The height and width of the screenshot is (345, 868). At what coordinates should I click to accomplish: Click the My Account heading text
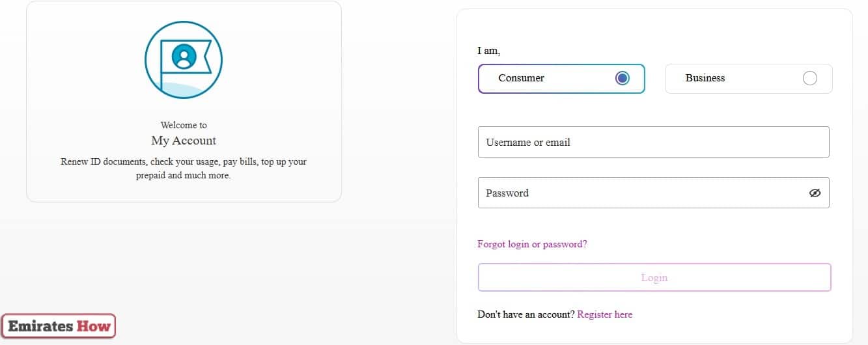pos(184,141)
